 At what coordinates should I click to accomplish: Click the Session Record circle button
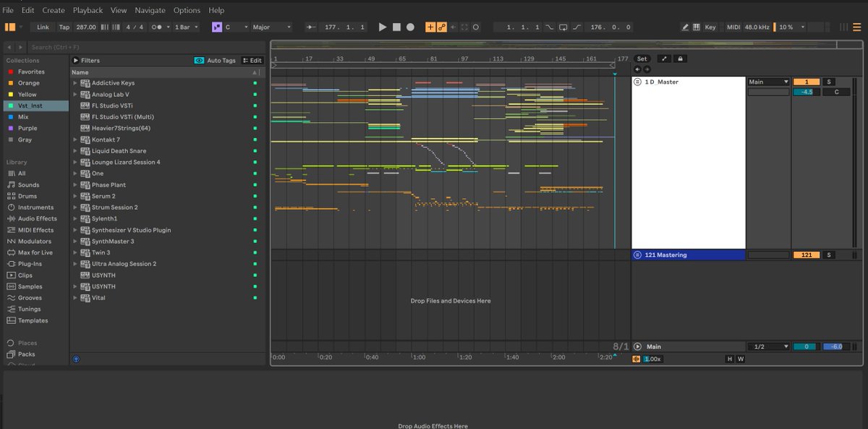(x=475, y=27)
